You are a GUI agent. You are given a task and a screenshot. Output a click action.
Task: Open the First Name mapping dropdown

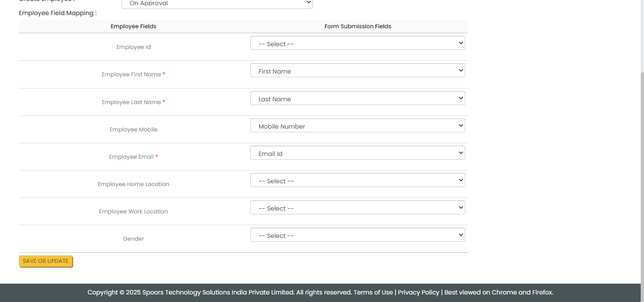(357, 71)
